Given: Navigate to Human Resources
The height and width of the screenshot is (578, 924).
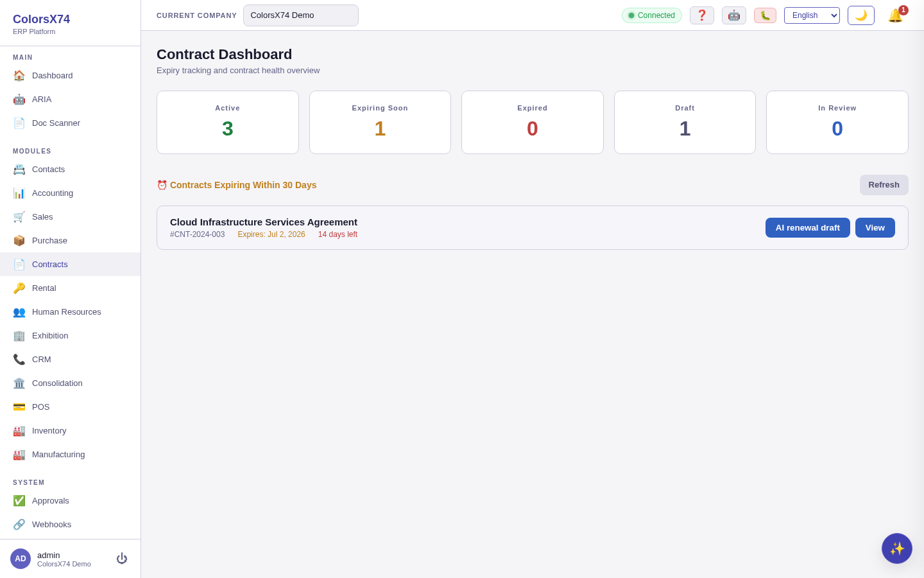Looking at the screenshot, I should coord(71,311).
